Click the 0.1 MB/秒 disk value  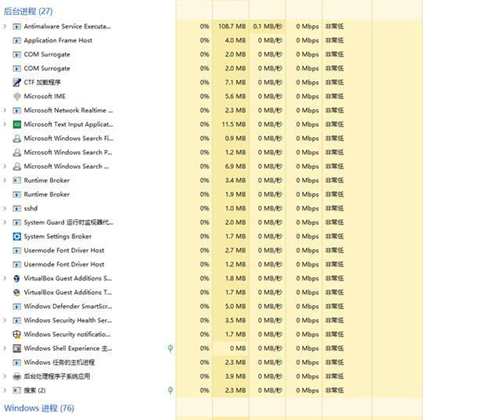point(268,26)
